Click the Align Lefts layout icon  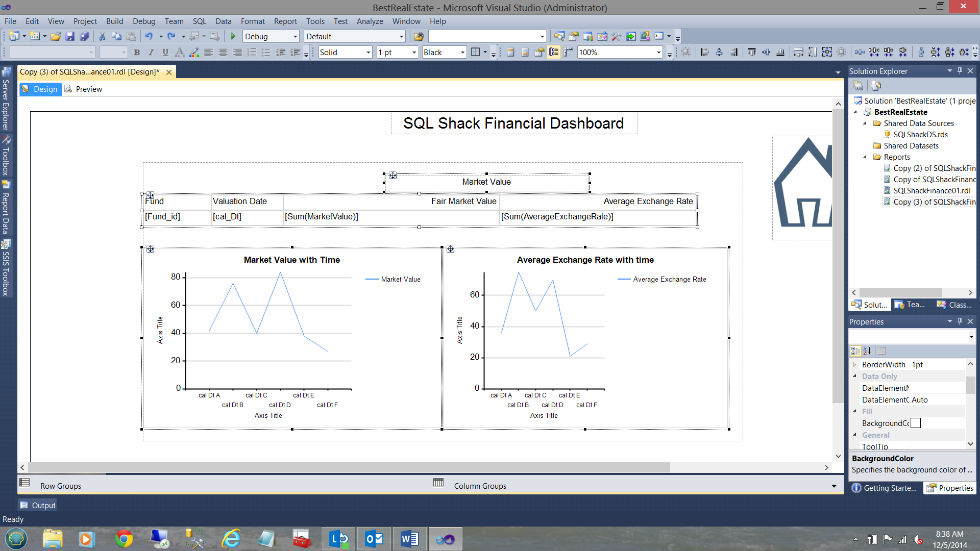pyautogui.click(x=705, y=52)
